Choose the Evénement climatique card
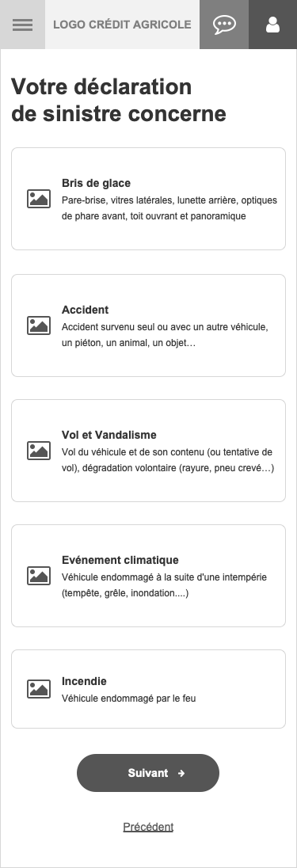This screenshot has height=868, width=297. pyautogui.click(x=149, y=576)
